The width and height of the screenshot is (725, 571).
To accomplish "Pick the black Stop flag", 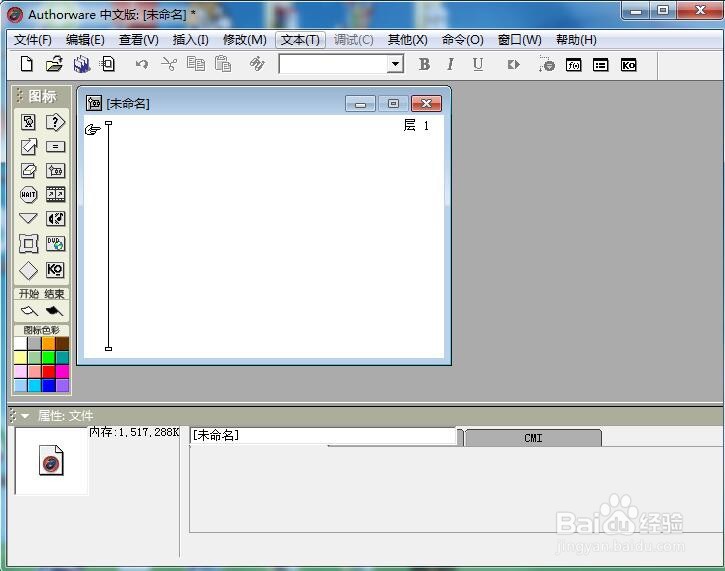I will tap(54, 311).
